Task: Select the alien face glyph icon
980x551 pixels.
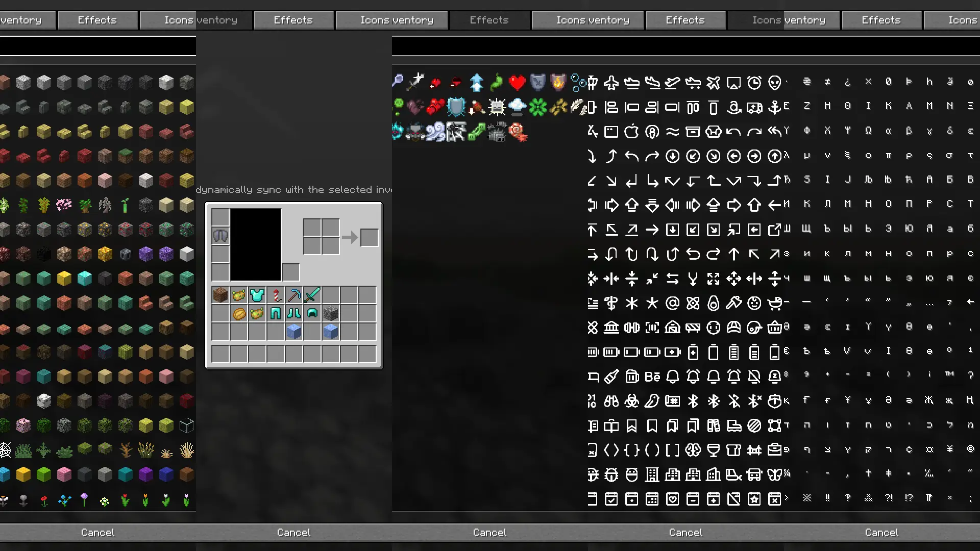Action: point(774,82)
